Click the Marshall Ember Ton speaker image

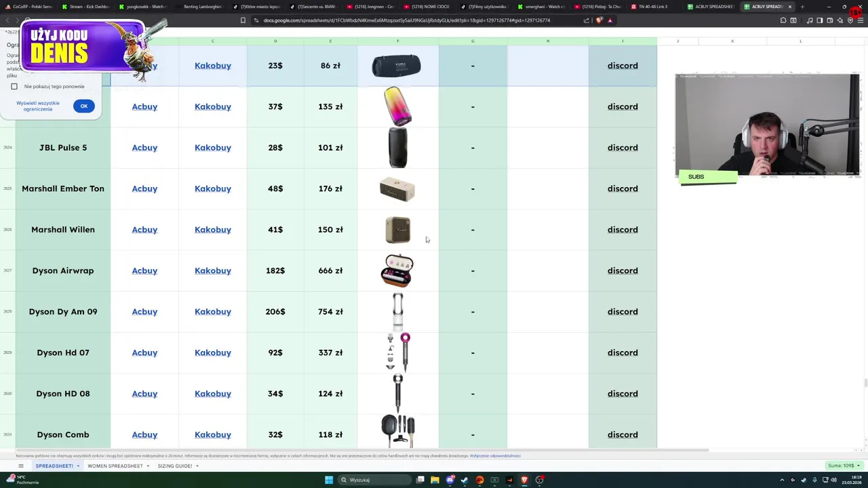tap(397, 189)
